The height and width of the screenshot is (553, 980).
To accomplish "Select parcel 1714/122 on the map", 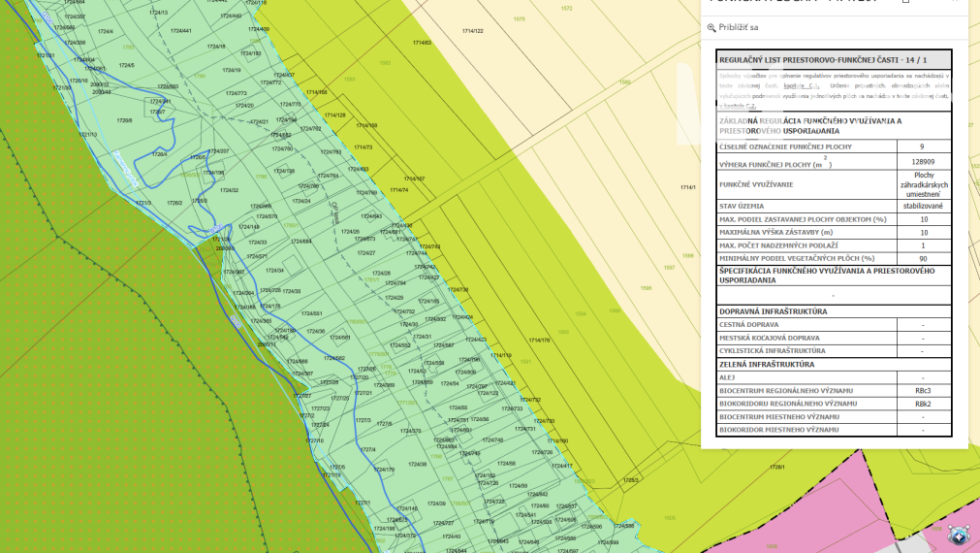I will 472,31.
